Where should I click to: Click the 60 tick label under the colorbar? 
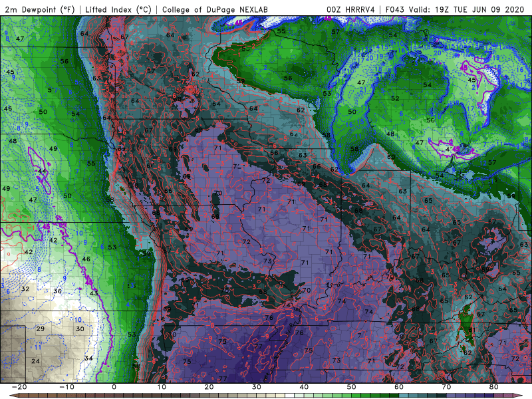pyautogui.click(x=399, y=387)
